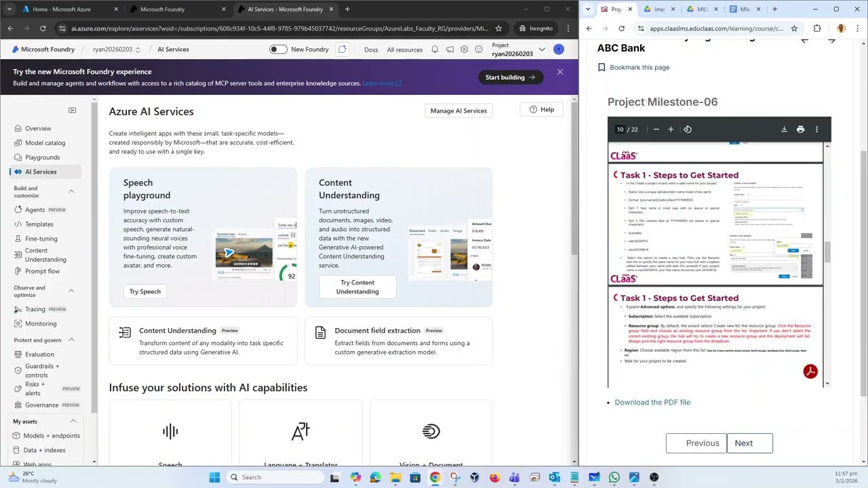Toggle the New Foundry switch

(x=278, y=49)
